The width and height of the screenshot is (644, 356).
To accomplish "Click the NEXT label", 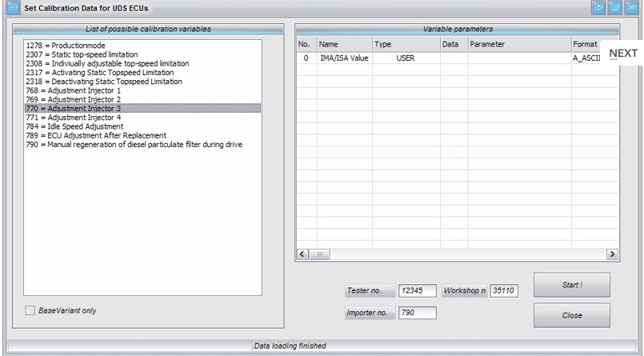I will pyautogui.click(x=622, y=54).
